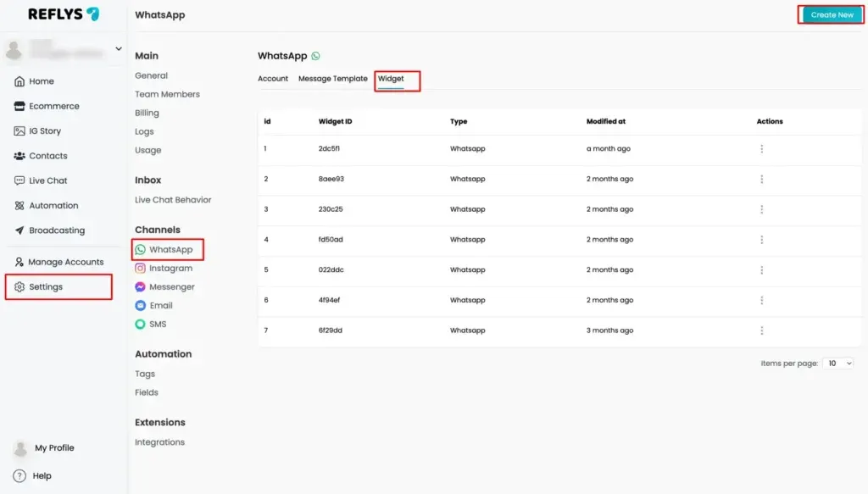Open Ecommerce via its store icon
The height and width of the screenshot is (494, 868).
19,106
